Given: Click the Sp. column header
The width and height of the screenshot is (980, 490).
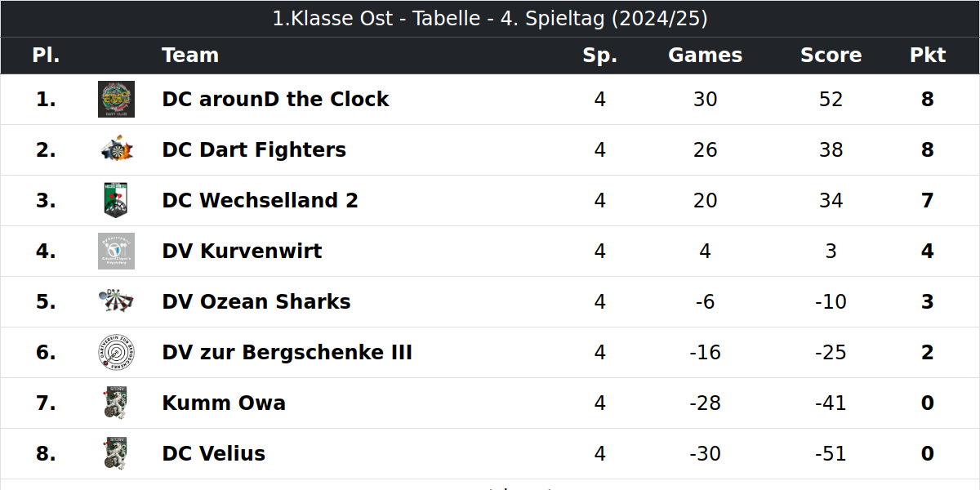Looking at the screenshot, I should tap(600, 56).
